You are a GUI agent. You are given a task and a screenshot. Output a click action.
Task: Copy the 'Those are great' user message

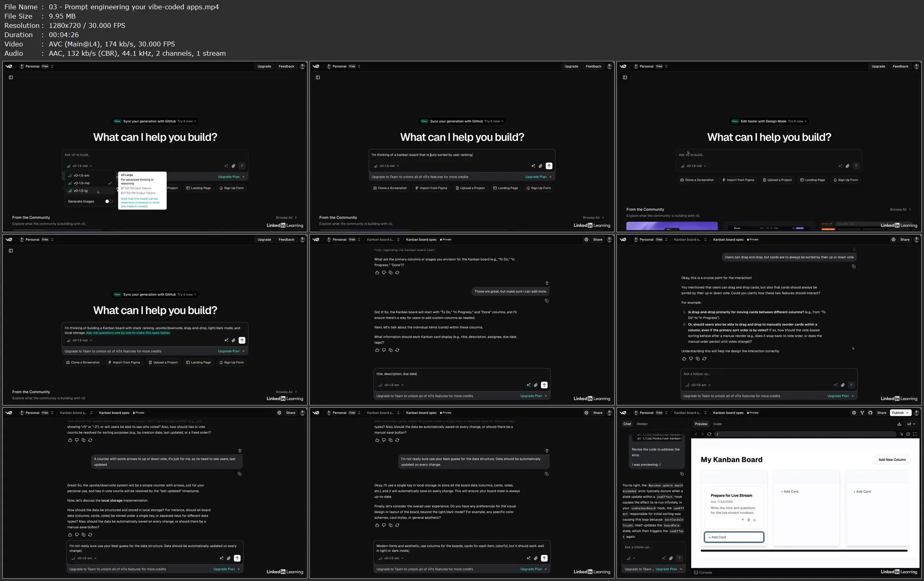547,301
